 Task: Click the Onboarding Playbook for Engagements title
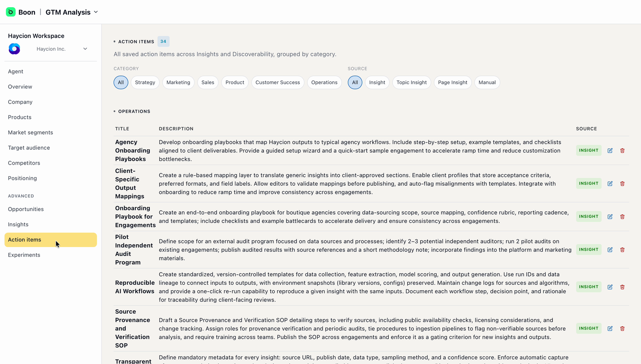pos(135,217)
